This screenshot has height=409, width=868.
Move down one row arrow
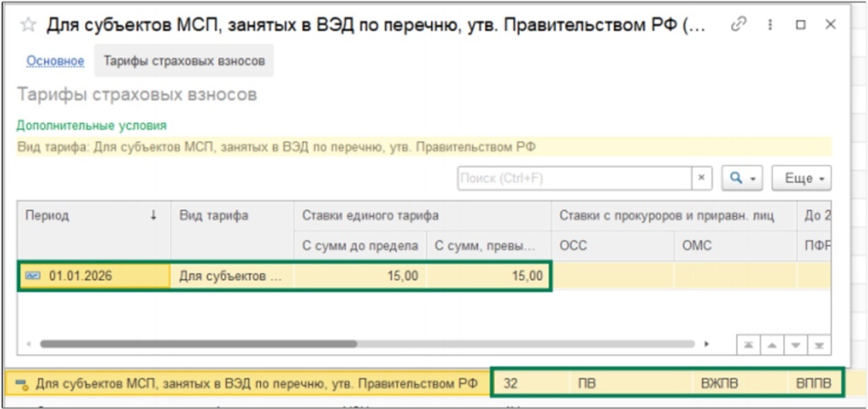(798, 345)
